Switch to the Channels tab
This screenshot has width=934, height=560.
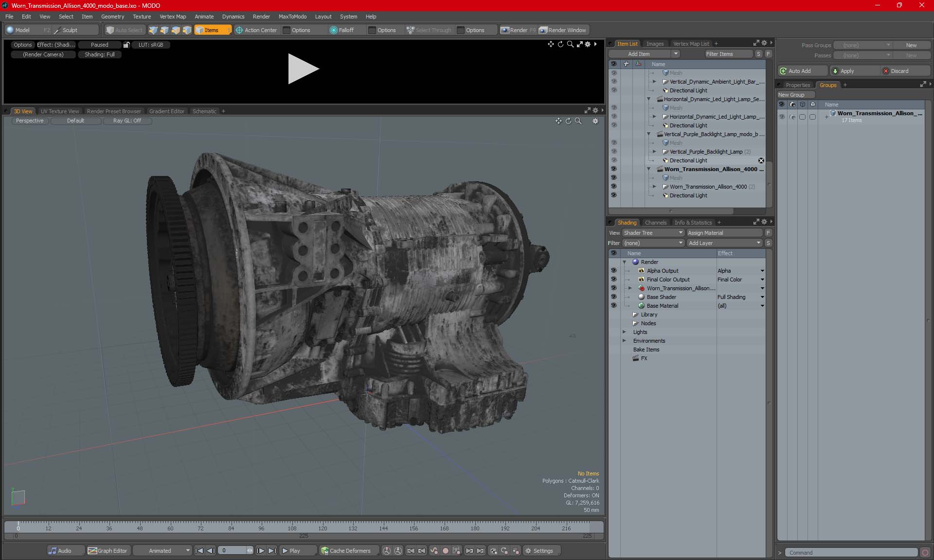tap(656, 223)
